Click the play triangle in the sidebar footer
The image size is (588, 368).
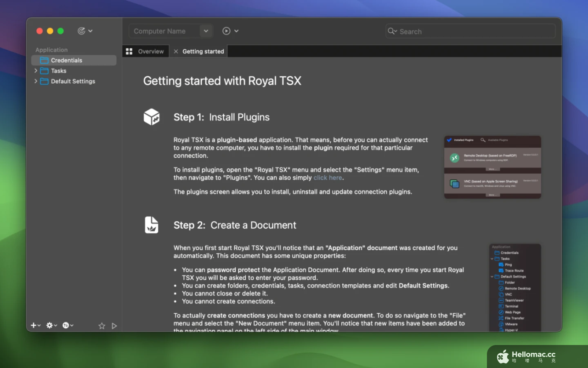point(114,326)
